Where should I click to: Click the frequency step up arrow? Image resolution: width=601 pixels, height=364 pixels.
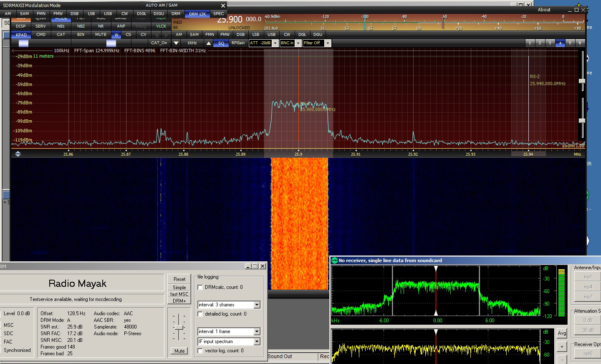pyautogui.click(x=209, y=43)
